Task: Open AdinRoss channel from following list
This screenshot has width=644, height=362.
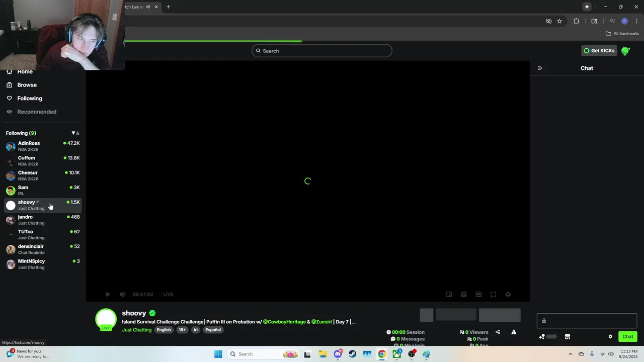Action: tap(43, 146)
